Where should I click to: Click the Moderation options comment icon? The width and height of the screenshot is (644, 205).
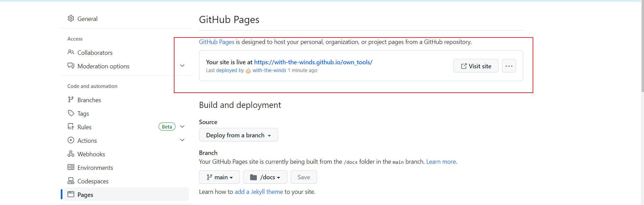[71, 66]
